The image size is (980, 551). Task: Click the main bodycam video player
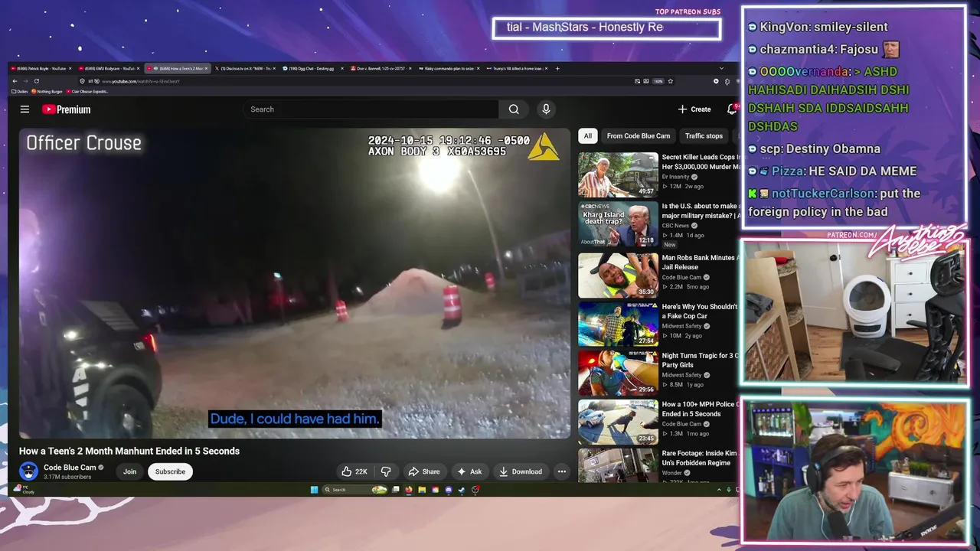pos(295,283)
